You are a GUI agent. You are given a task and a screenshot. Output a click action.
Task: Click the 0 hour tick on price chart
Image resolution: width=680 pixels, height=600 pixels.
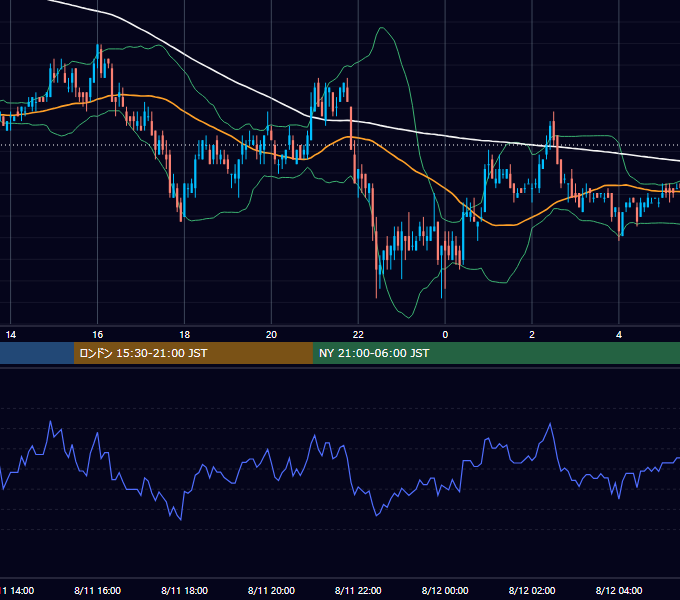[x=445, y=334]
